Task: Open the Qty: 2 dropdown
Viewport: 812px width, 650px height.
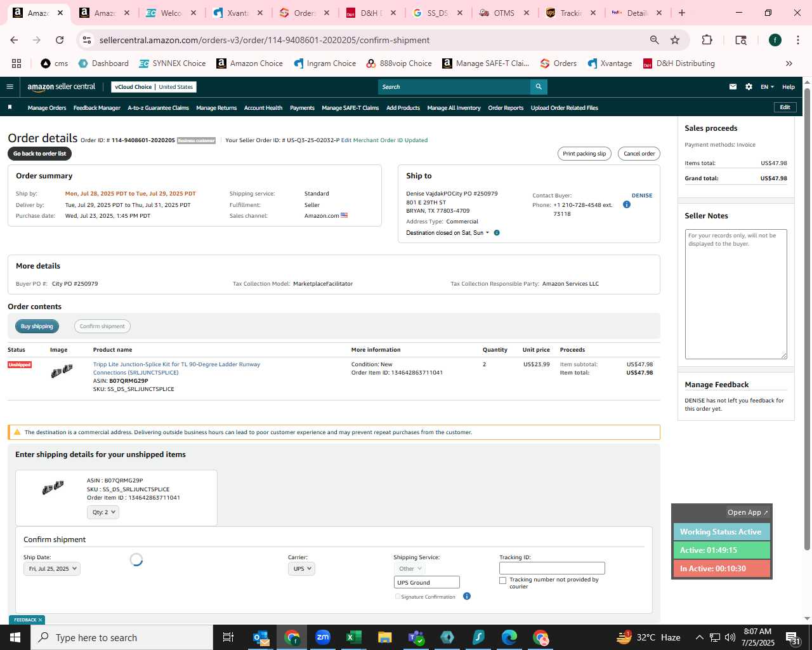Action: (x=103, y=512)
